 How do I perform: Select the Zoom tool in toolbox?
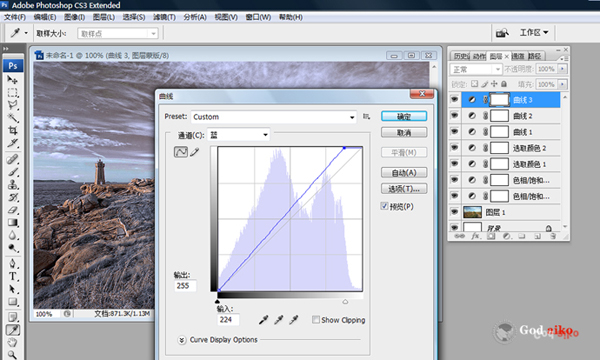click(12, 355)
